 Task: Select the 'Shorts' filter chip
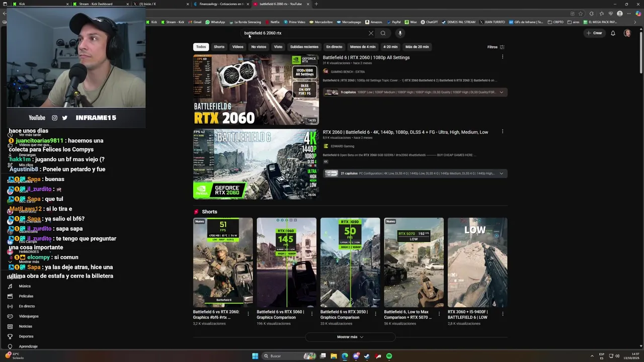[219, 47]
